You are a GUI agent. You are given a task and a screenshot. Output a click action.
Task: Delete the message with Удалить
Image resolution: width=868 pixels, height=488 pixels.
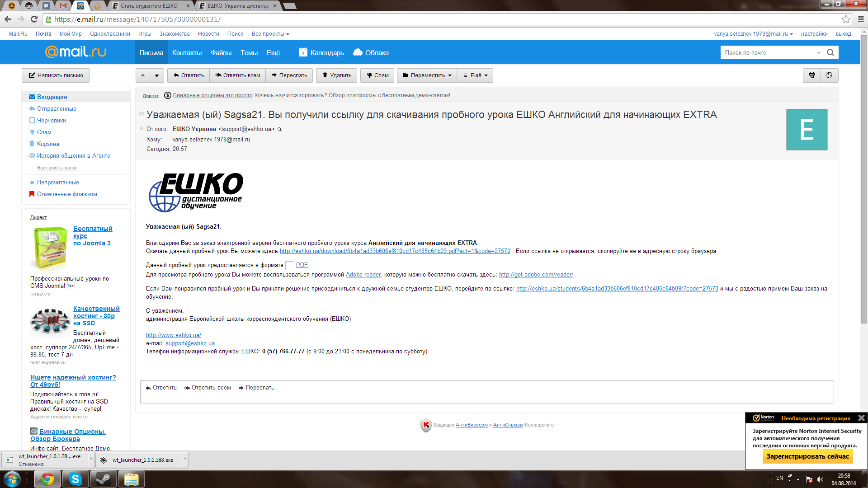click(x=337, y=75)
